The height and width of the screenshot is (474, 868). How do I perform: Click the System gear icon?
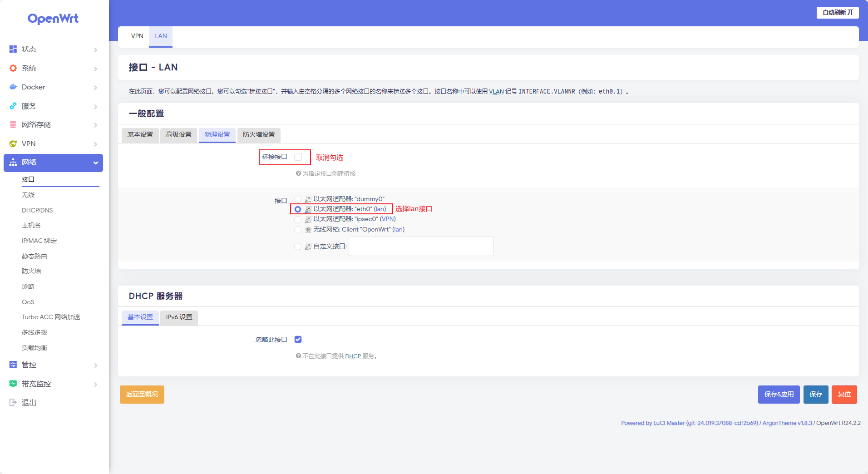[13, 68]
